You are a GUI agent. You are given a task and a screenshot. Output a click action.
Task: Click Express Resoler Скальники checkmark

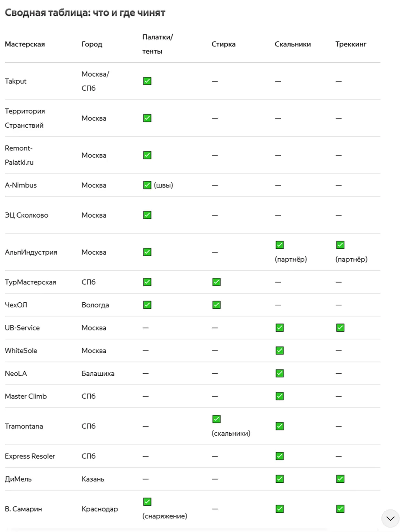[x=280, y=456]
